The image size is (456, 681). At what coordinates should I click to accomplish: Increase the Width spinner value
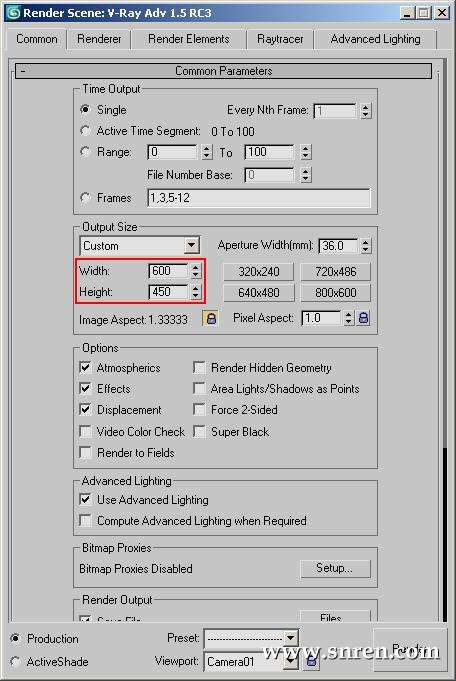[x=196, y=267]
